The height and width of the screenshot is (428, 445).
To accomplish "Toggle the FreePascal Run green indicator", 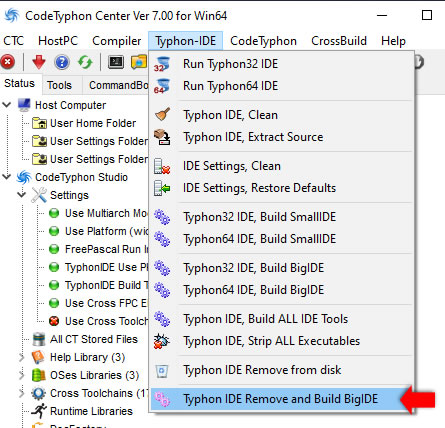I will (x=54, y=249).
